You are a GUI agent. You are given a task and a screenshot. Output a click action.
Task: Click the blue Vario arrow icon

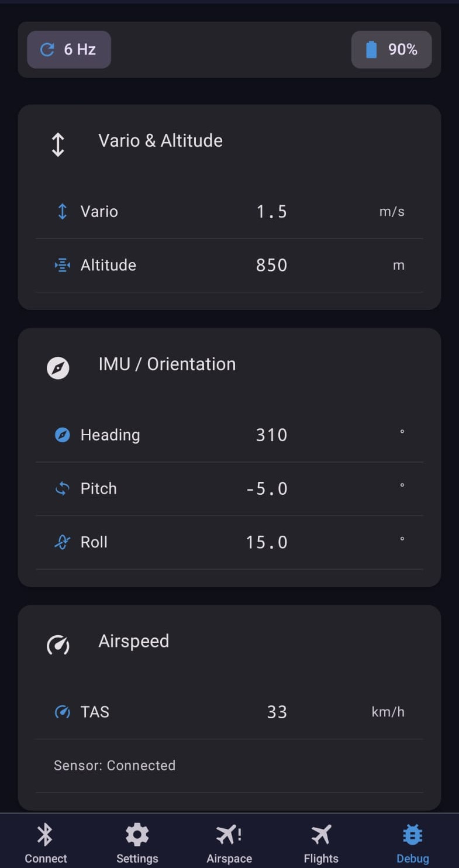(x=62, y=211)
